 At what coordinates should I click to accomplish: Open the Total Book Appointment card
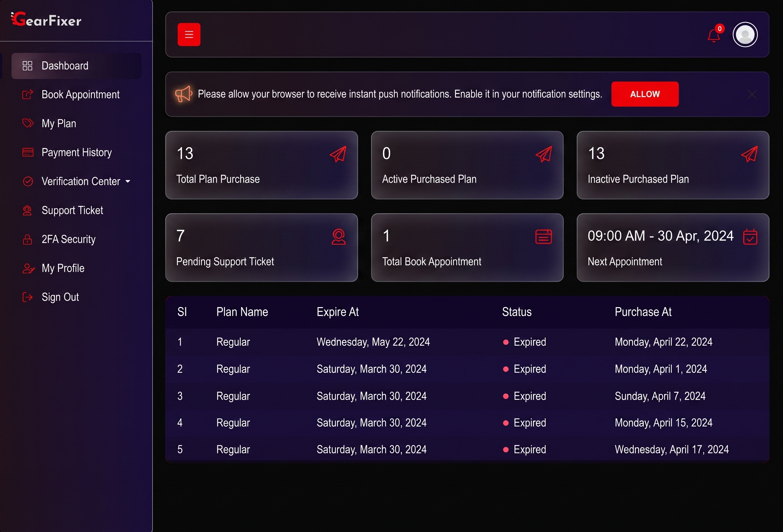[x=467, y=247]
